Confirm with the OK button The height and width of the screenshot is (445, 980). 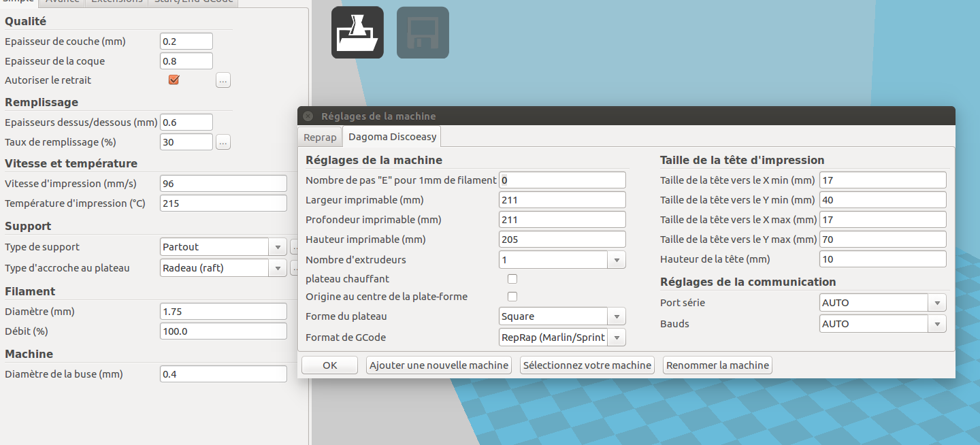point(330,365)
